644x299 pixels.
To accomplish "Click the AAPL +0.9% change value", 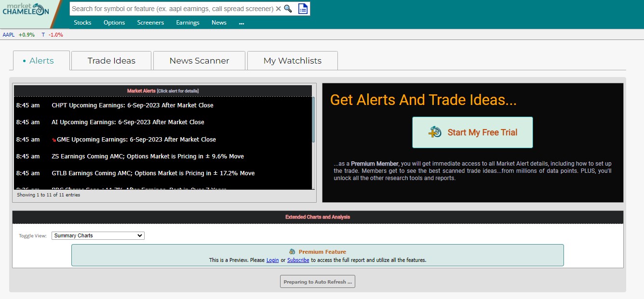I will [27, 35].
